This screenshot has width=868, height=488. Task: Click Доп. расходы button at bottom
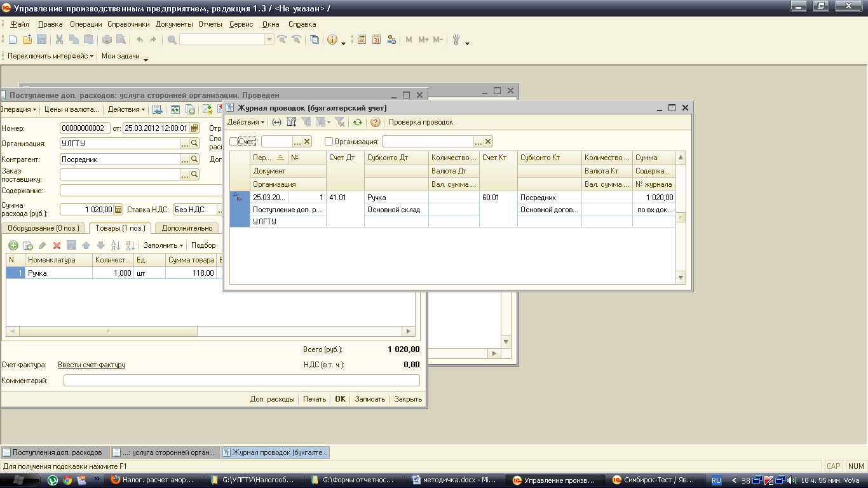[x=273, y=399]
